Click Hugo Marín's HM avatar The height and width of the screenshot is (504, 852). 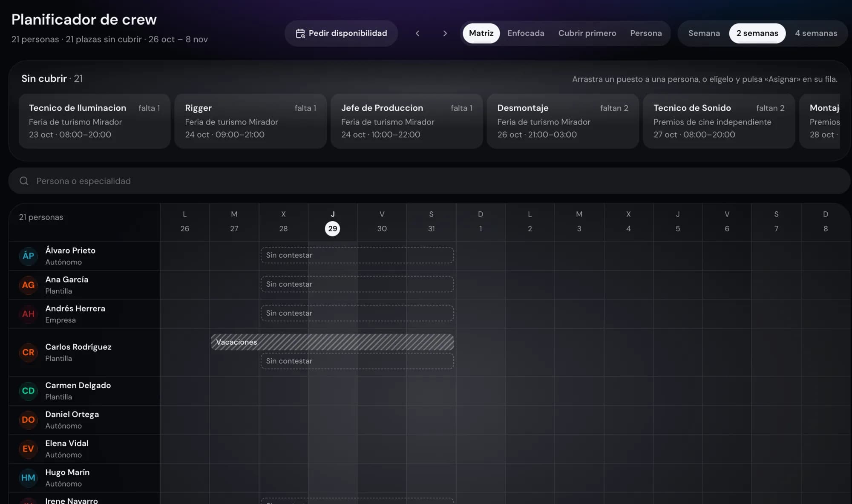point(28,478)
